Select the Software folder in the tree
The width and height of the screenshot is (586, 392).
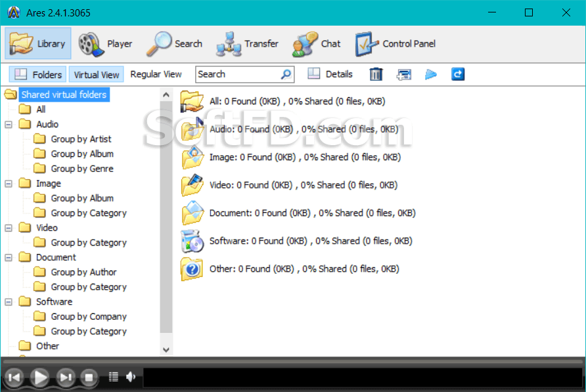[54, 302]
